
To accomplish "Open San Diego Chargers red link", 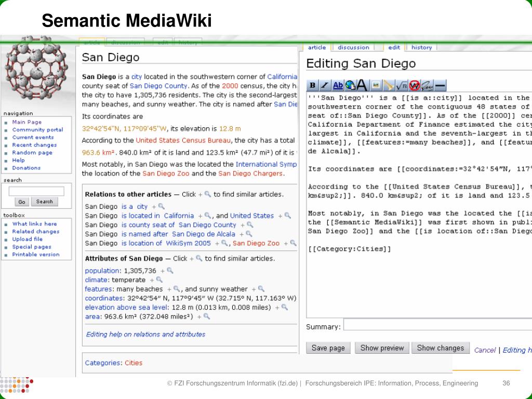I will point(250,174).
